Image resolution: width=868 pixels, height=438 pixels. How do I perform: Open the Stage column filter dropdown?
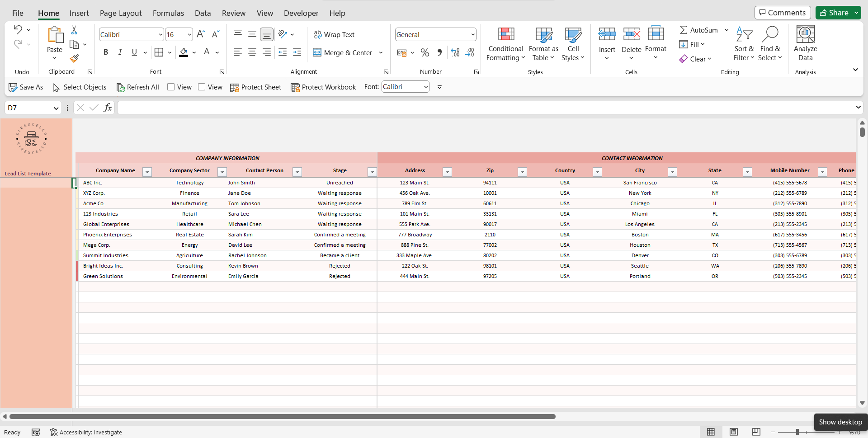(372, 172)
